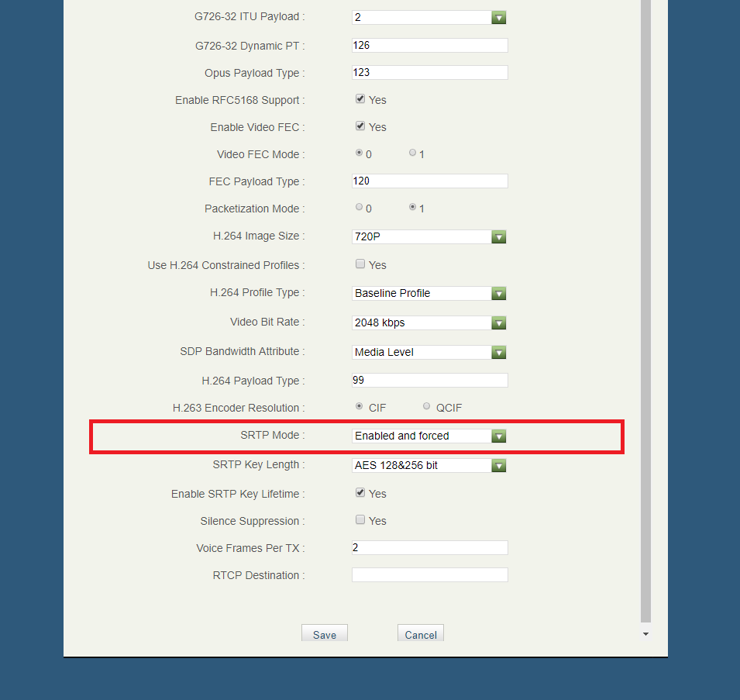740x700 pixels.
Task: Click the G726-32 Dynamic PT field
Action: tap(429, 46)
